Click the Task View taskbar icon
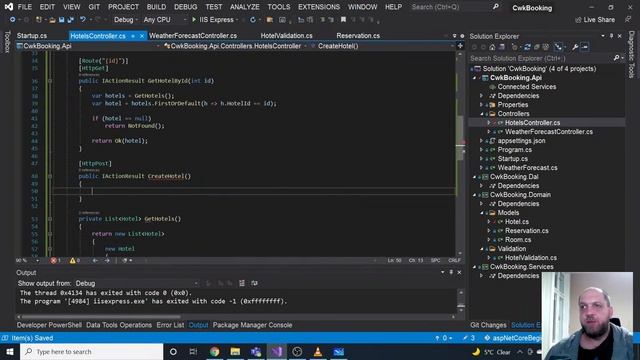640x360 pixels. point(193,351)
